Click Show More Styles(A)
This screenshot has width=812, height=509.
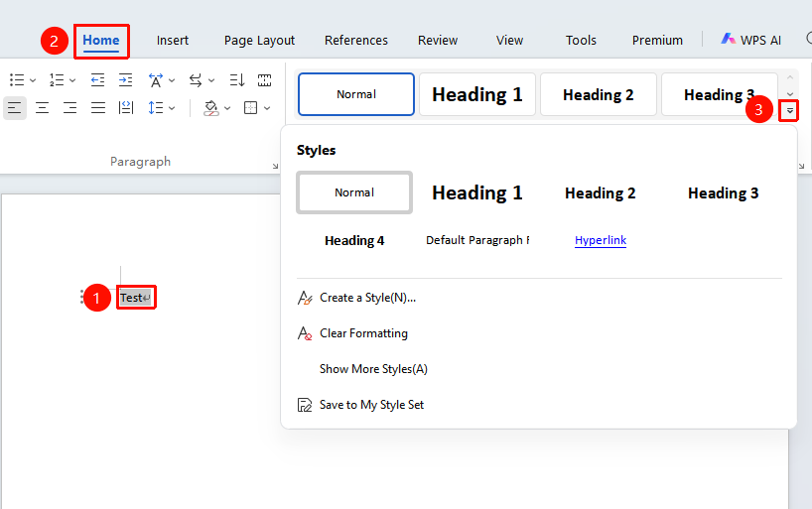point(373,369)
